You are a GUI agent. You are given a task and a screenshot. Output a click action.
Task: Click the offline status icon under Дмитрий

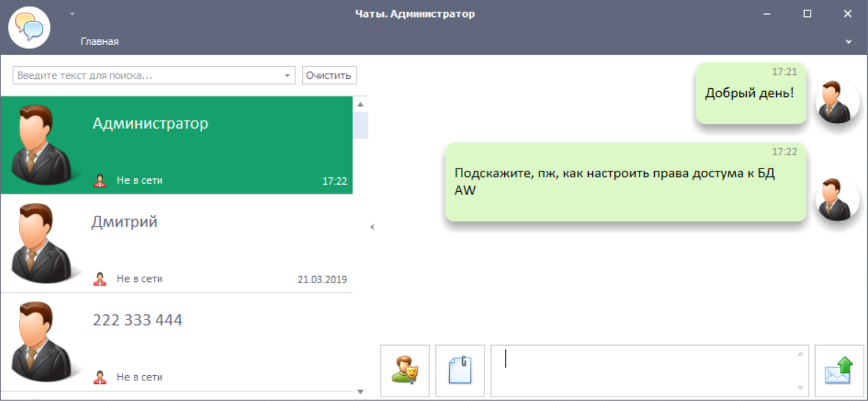tap(101, 279)
